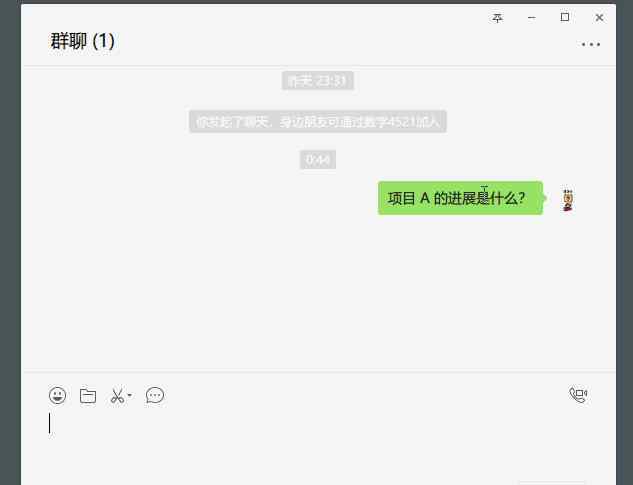Start a screenshot with the scissors icon

pos(117,395)
